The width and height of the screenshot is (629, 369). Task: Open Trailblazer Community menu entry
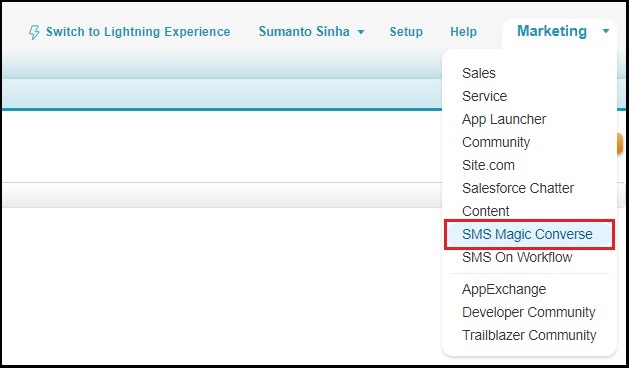click(529, 335)
